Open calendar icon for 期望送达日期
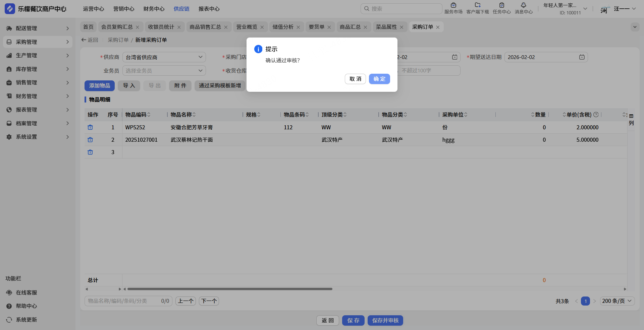 coord(582,57)
